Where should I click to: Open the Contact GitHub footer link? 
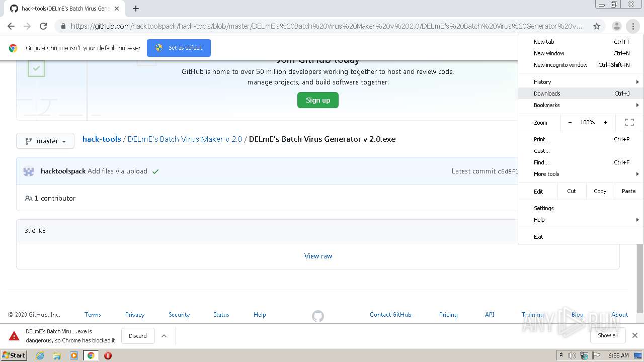pyautogui.click(x=390, y=315)
